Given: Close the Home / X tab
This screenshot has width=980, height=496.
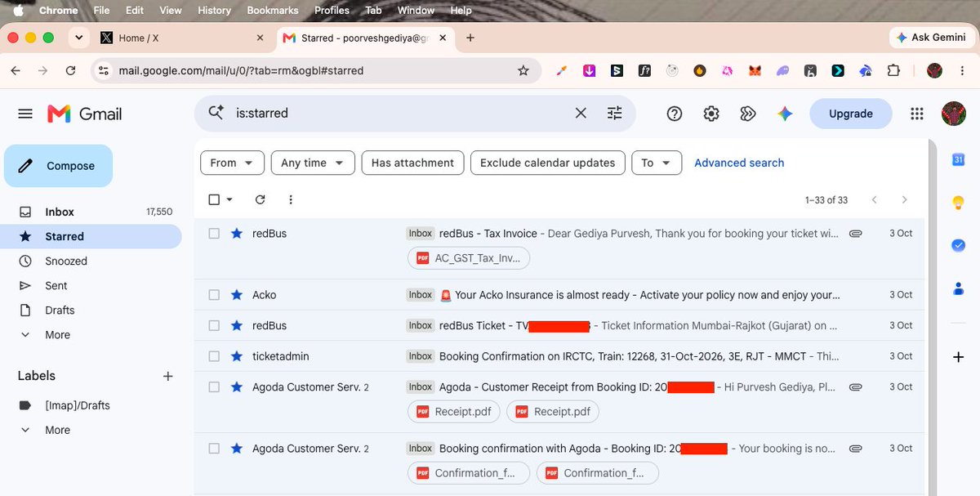Looking at the screenshot, I should point(261,38).
